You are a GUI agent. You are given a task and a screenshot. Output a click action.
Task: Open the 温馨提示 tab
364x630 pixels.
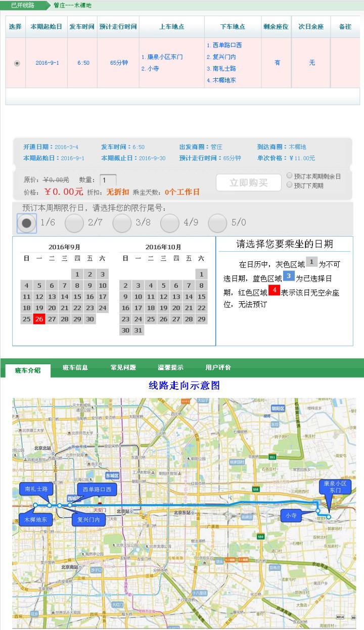click(x=170, y=368)
